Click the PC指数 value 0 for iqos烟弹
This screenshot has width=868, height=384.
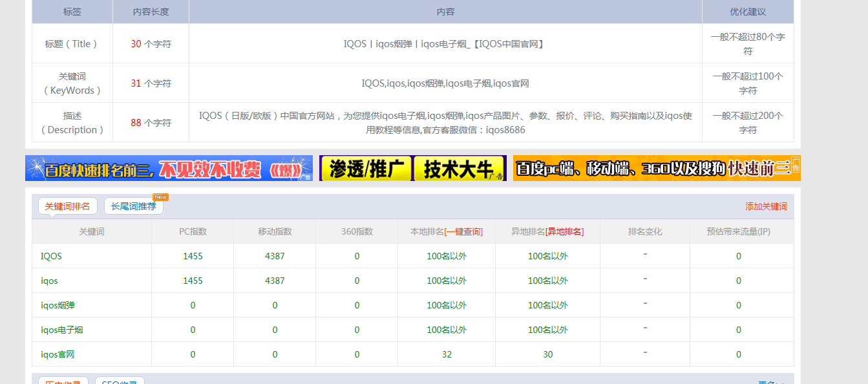coord(193,305)
